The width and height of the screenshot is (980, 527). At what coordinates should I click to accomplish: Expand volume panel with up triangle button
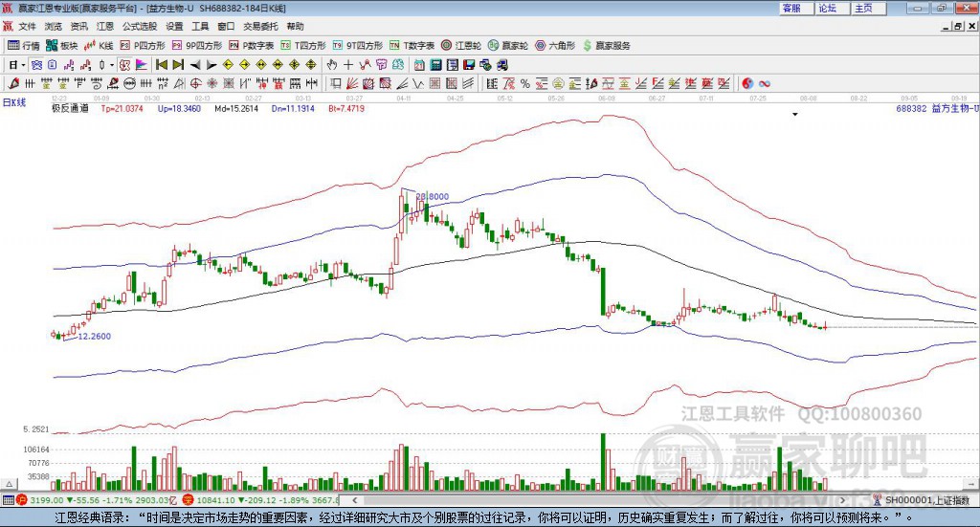coord(10,484)
